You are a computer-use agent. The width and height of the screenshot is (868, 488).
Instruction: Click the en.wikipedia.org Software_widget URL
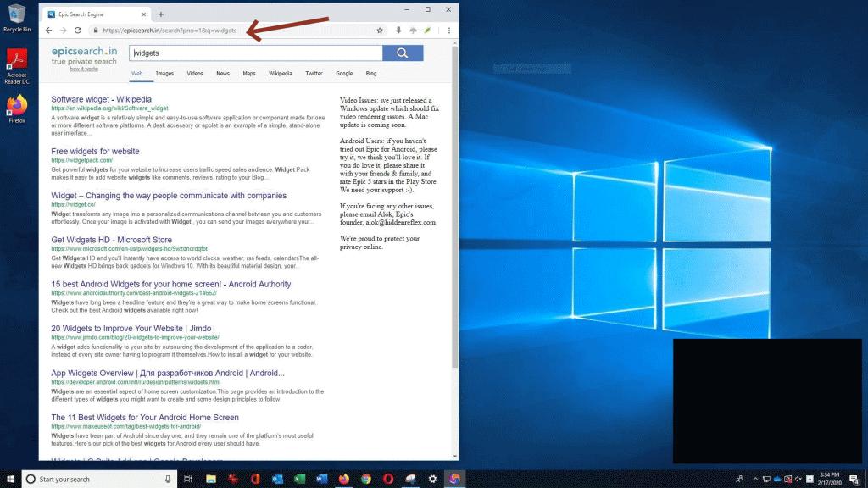click(x=109, y=108)
